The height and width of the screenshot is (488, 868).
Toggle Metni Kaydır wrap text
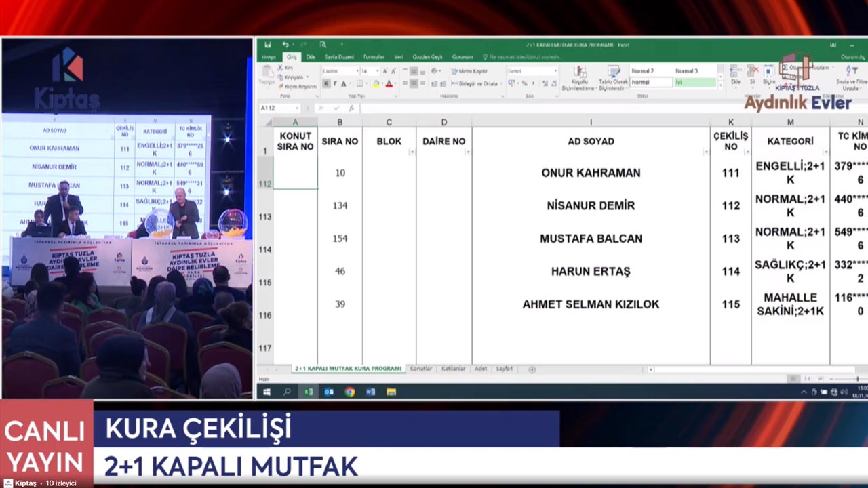coord(469,70)
